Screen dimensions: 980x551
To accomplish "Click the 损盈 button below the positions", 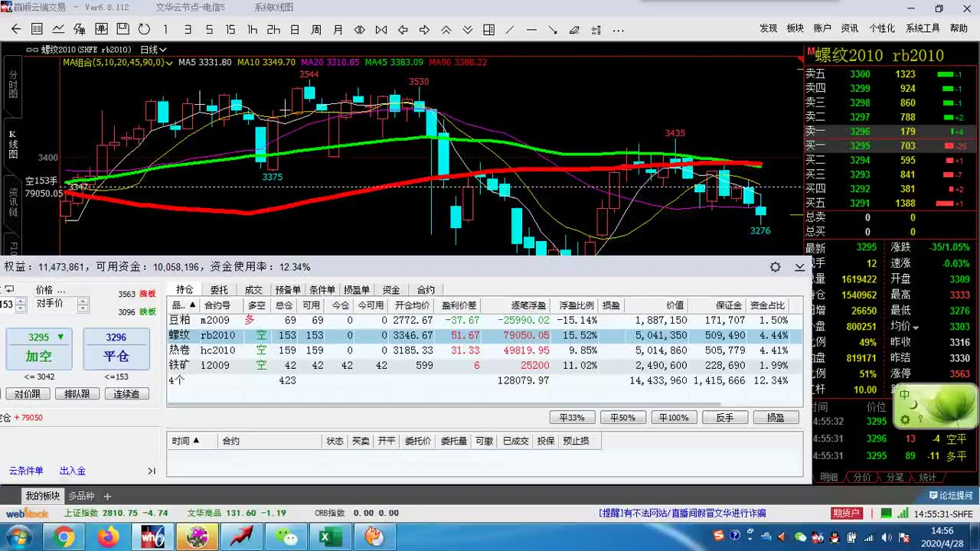I will tap(776, 418).
